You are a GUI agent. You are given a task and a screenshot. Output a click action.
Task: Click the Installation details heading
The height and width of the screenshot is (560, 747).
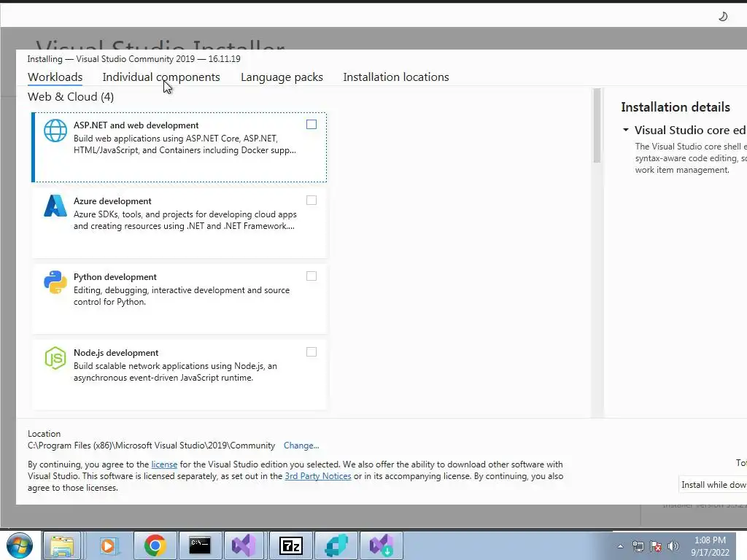tap(675, 107)
